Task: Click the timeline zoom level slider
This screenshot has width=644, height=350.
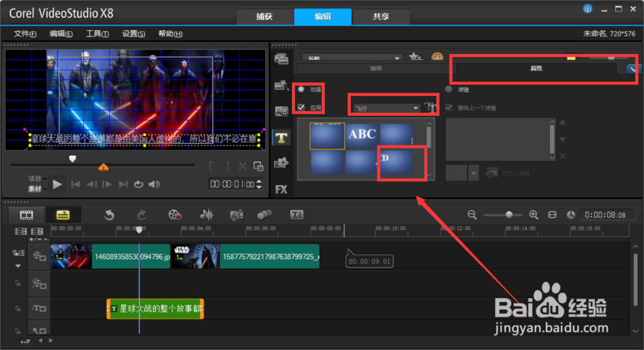Action: (x=509, y=215)
